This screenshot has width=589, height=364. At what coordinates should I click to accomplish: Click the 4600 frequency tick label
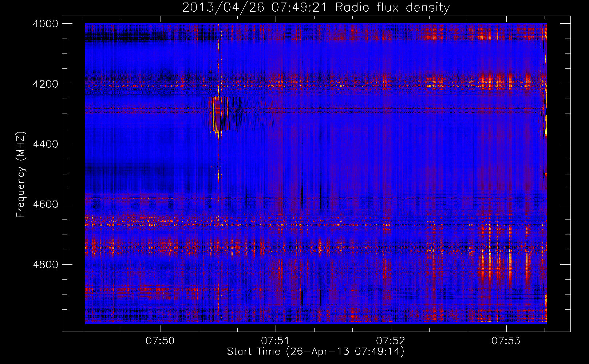pos(46,204)
